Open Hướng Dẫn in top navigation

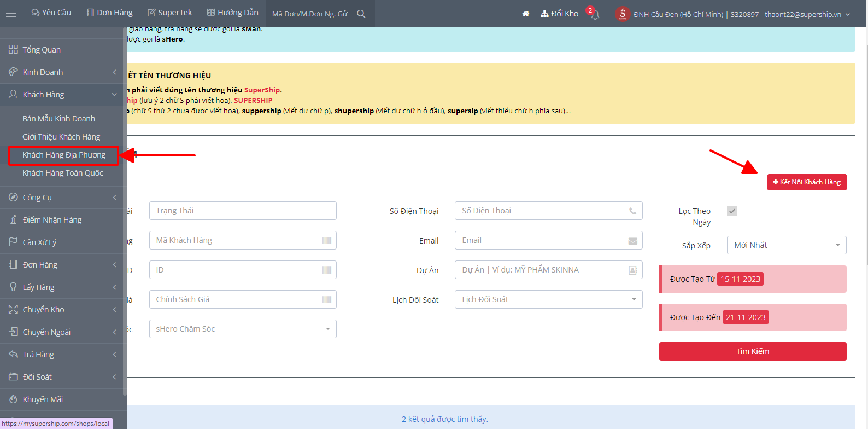(232, 13)
